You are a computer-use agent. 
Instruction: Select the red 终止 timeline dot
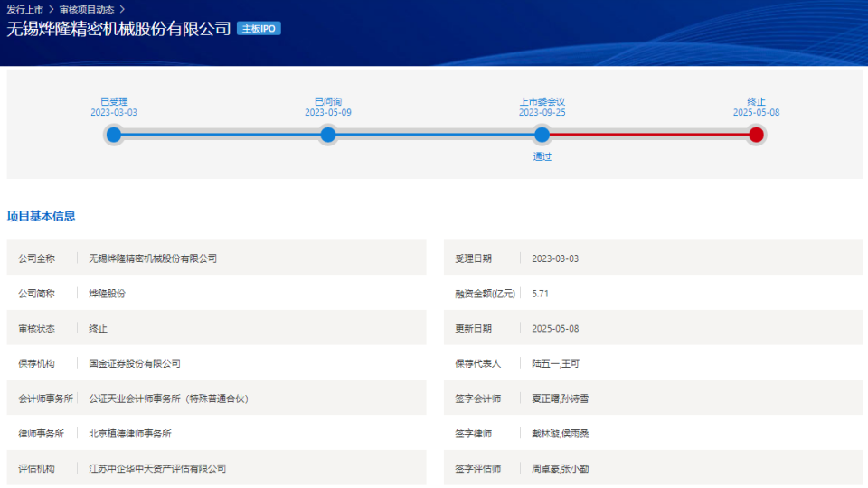pos(756,135)
